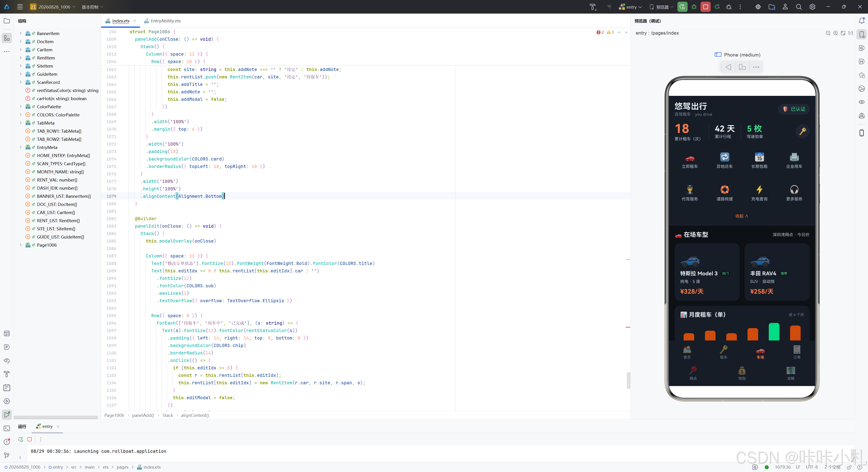868x472 pixels.
Task: Tap 收起 collapse link in preview
Action: pos(742,216)
